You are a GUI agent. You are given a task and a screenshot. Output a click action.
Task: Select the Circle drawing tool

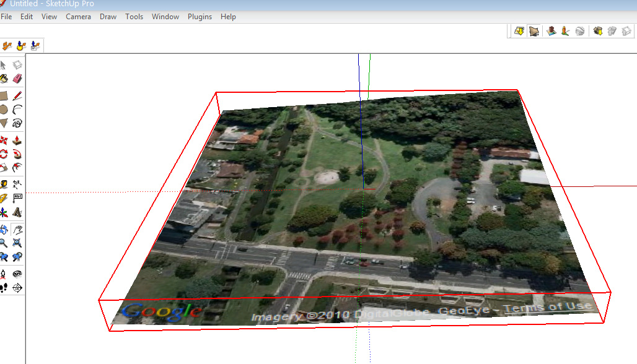click(x=4, y=110)
